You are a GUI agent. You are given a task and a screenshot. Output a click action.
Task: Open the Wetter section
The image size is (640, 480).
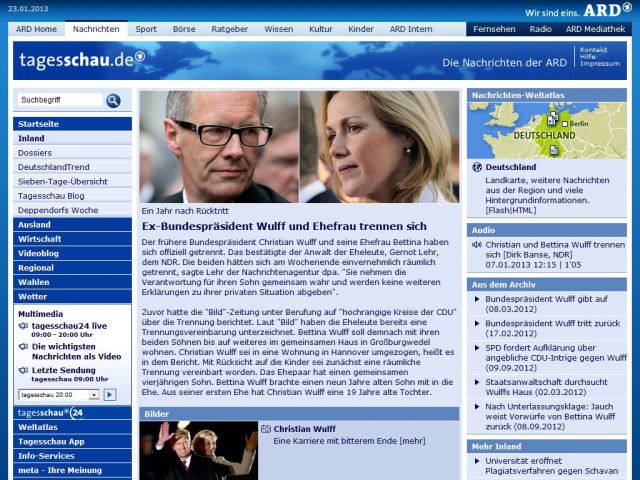click(73, 296)
